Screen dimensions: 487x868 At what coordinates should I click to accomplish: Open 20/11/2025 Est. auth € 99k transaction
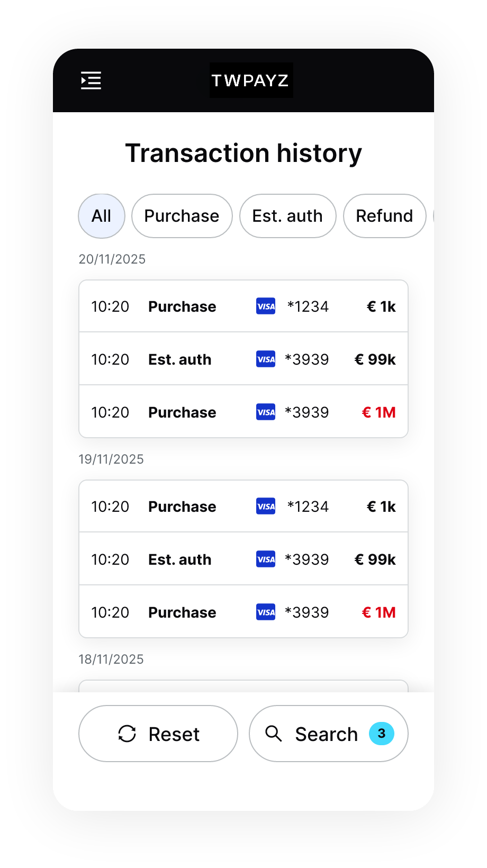(x=243, y=359)
